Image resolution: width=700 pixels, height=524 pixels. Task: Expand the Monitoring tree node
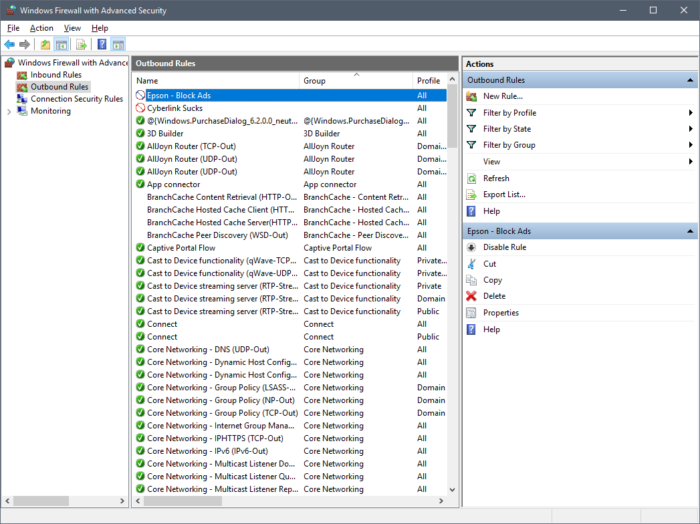(x=9, y=111)
